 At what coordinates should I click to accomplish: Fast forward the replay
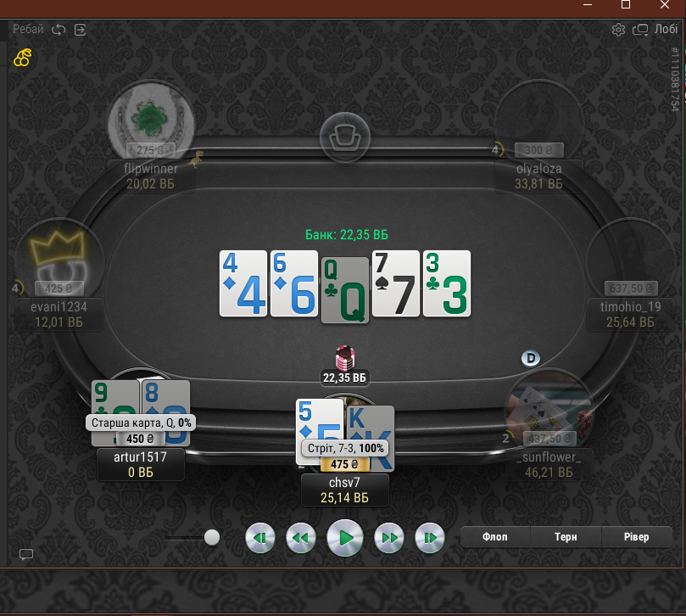coord(389,538)
